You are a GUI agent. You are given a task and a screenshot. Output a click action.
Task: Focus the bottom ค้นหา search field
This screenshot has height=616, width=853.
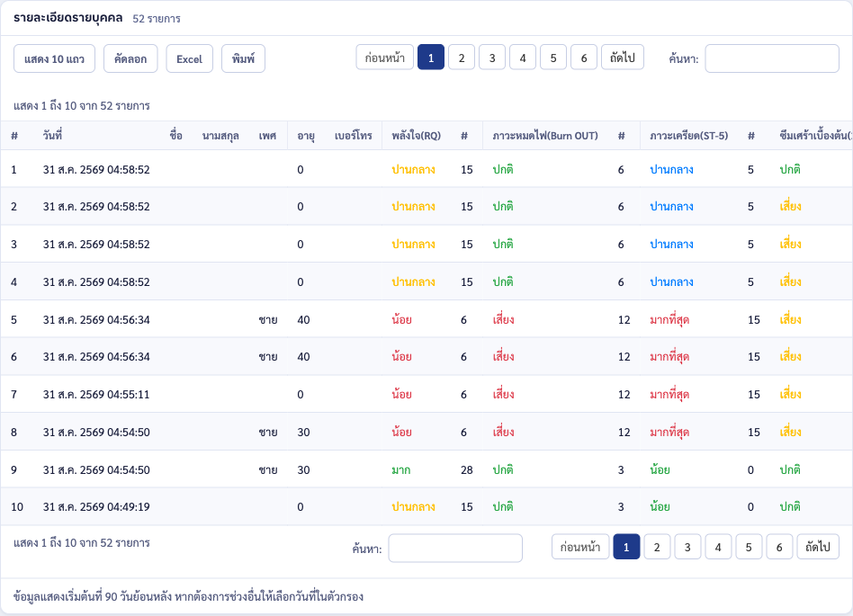[x=455, y=548]
